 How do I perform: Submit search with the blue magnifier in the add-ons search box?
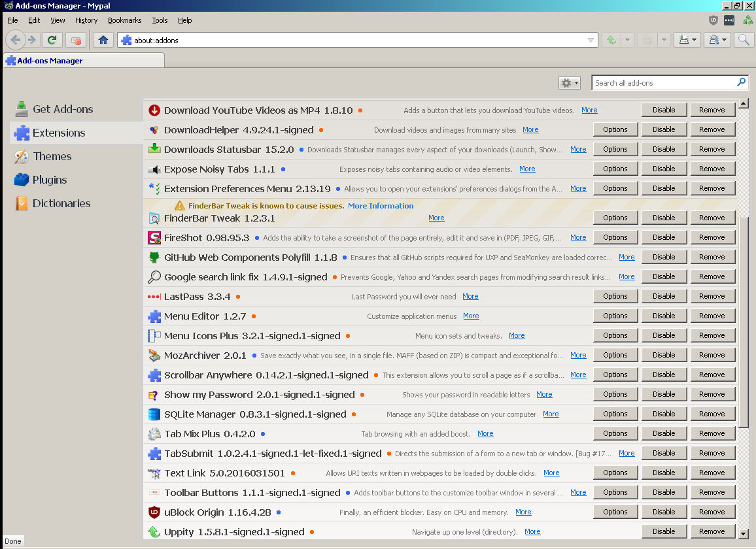pos(741,82)
